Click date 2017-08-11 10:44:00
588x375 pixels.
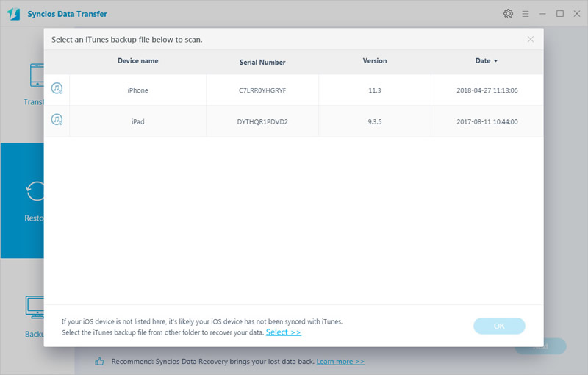pos(487,121)
